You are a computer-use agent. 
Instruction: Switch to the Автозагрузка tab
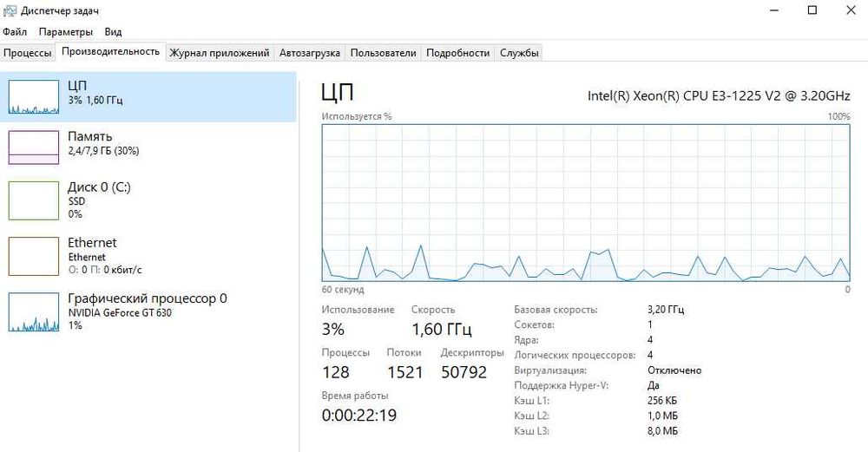(310, 53)
